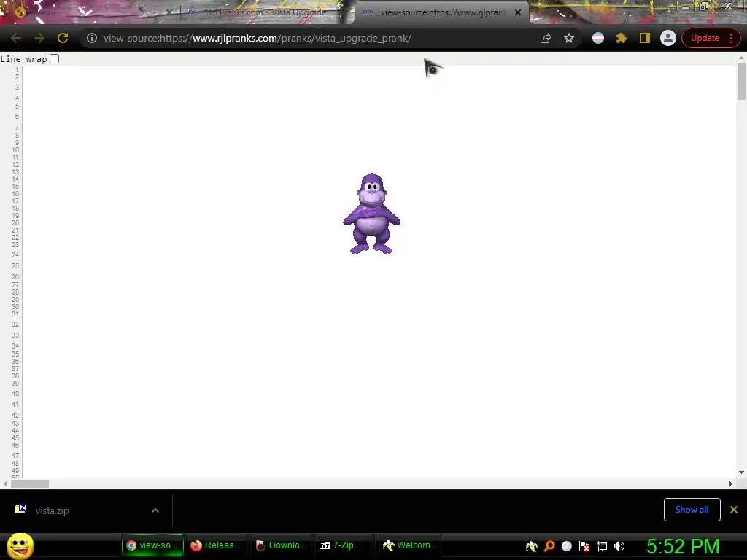
Task: Switch to Firefox Releas... taskbar button
Action: pos(216,545)
